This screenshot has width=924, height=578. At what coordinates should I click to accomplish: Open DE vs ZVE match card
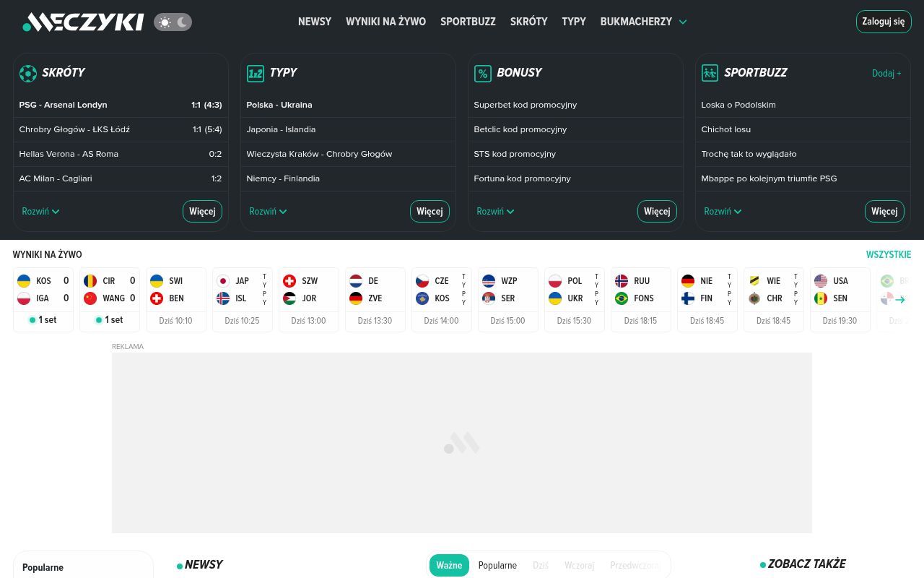point(375,300)
